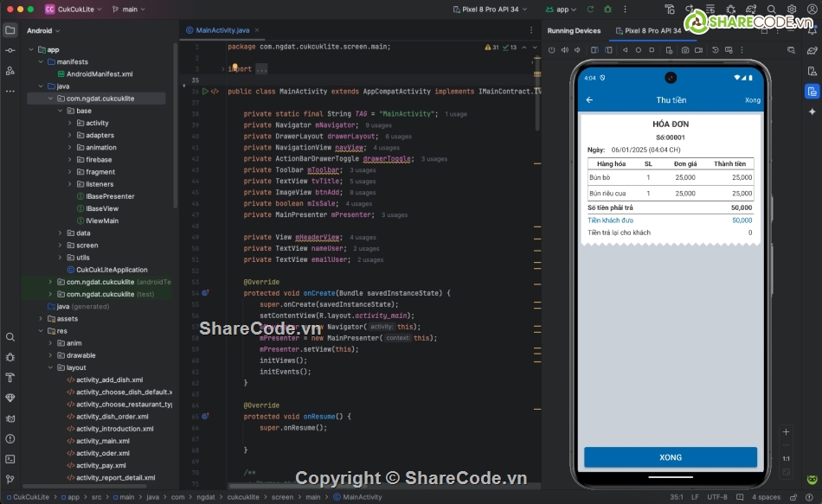Open the Commit tool window
Screen dimensions: 822x504
10,50
